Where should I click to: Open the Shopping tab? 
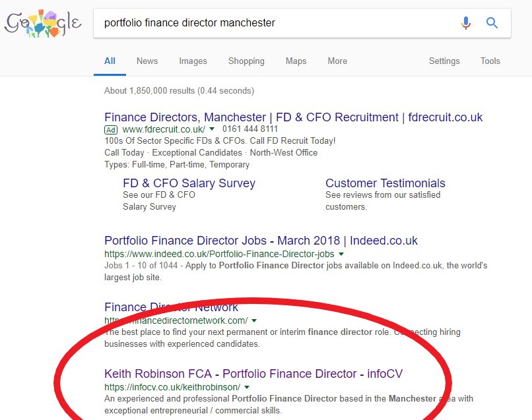tap(246, 61)
